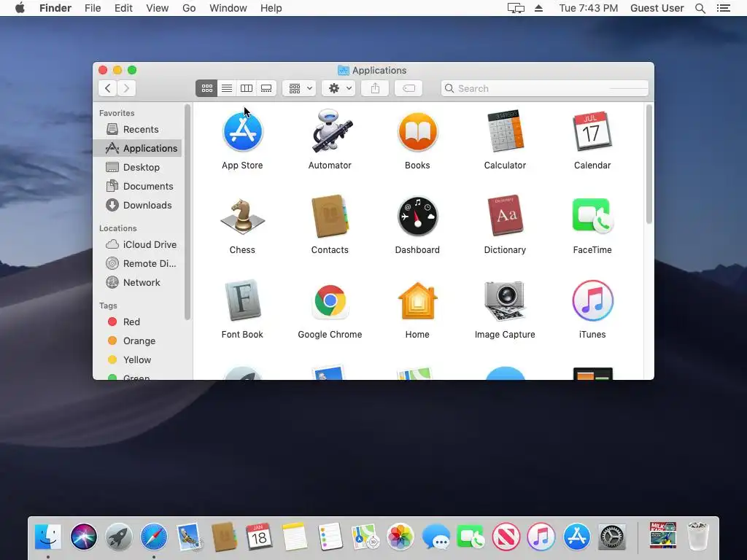Select the Orange tag
Viewport: 747px width, 560px height.
click(137, 341)
